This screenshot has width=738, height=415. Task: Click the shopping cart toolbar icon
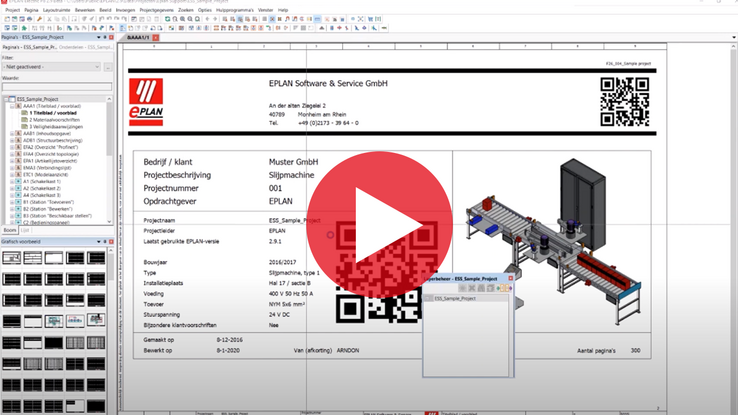(x=370, y=19)
